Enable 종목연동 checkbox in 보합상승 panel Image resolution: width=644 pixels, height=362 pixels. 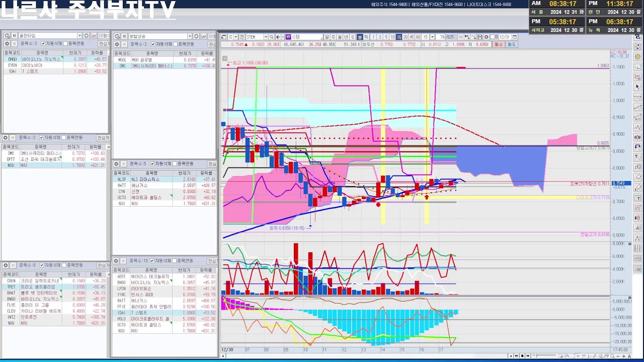click(x=175, y=44)
